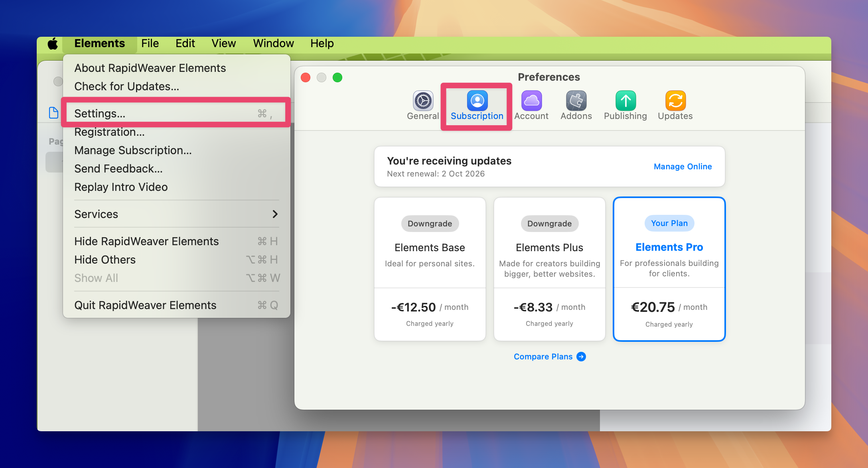Open the Updates refresh icon
Image resolution: width=868 pixels, height=468 pixels.
click(675, 101)
